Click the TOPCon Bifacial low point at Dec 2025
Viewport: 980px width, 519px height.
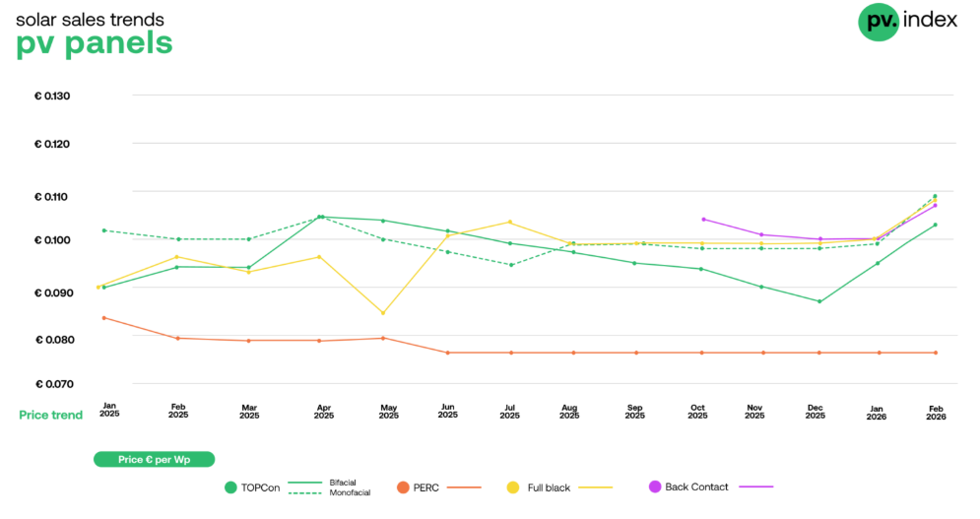(819, 301)
